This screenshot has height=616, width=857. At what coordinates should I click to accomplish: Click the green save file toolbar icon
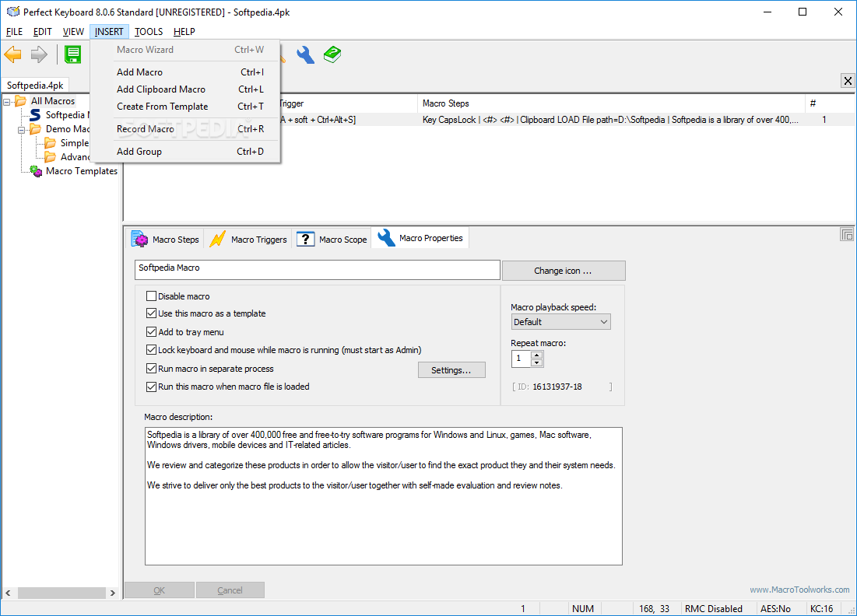(72, 54)
